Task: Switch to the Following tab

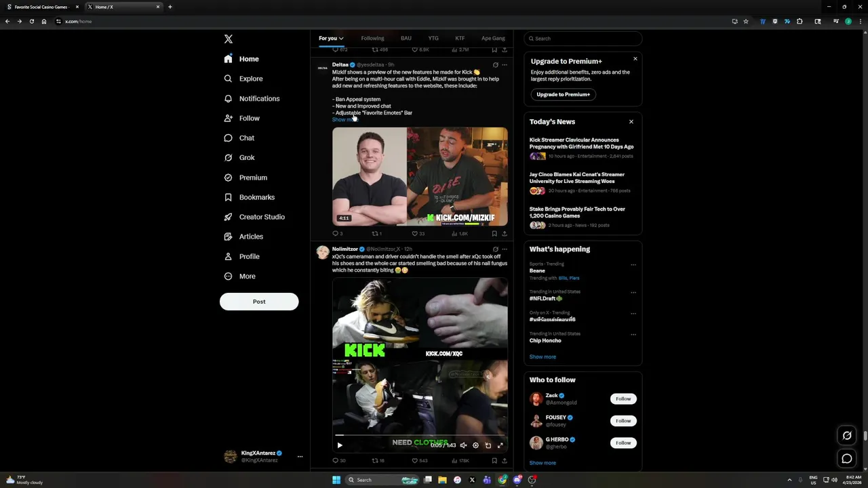Action: [x=372, y=39]
